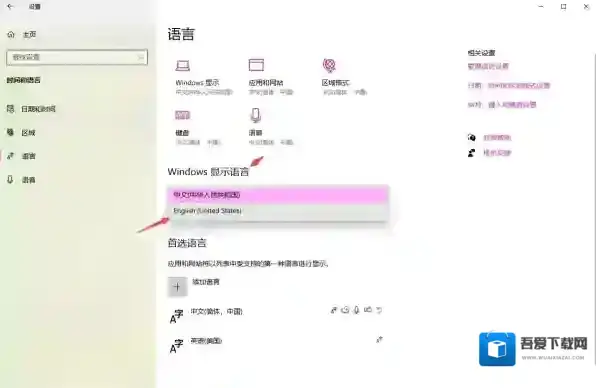Click the get help icon

coord(472,137)
